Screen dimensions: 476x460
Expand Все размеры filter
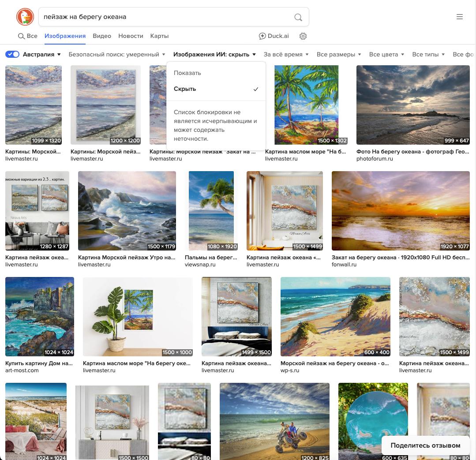pyautogui.click(x=339, y=54)
